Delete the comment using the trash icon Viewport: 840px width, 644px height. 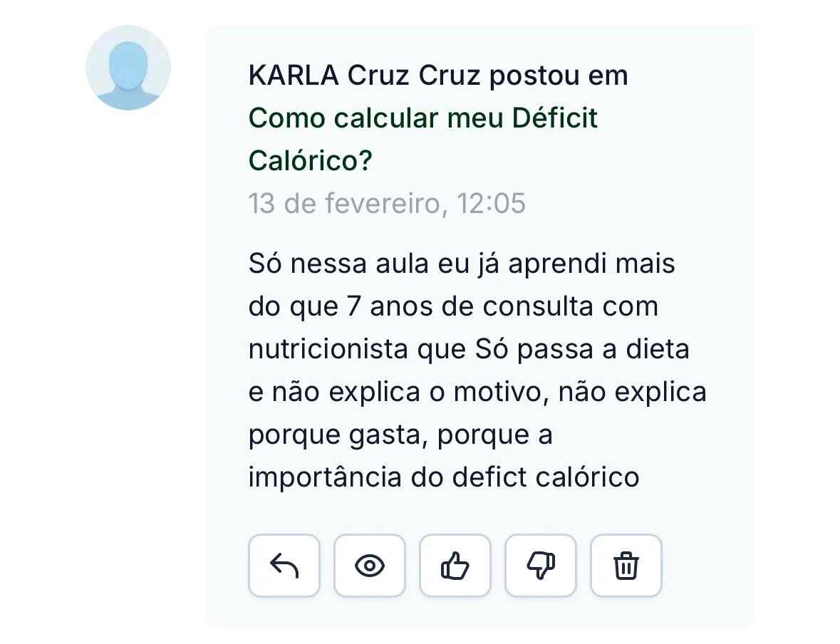coord(626,566)
